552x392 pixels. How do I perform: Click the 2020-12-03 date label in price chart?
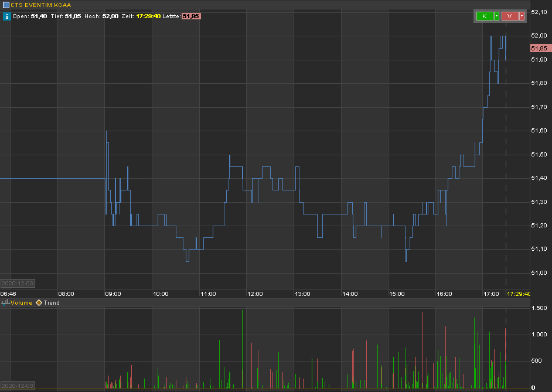coord(17,283)
